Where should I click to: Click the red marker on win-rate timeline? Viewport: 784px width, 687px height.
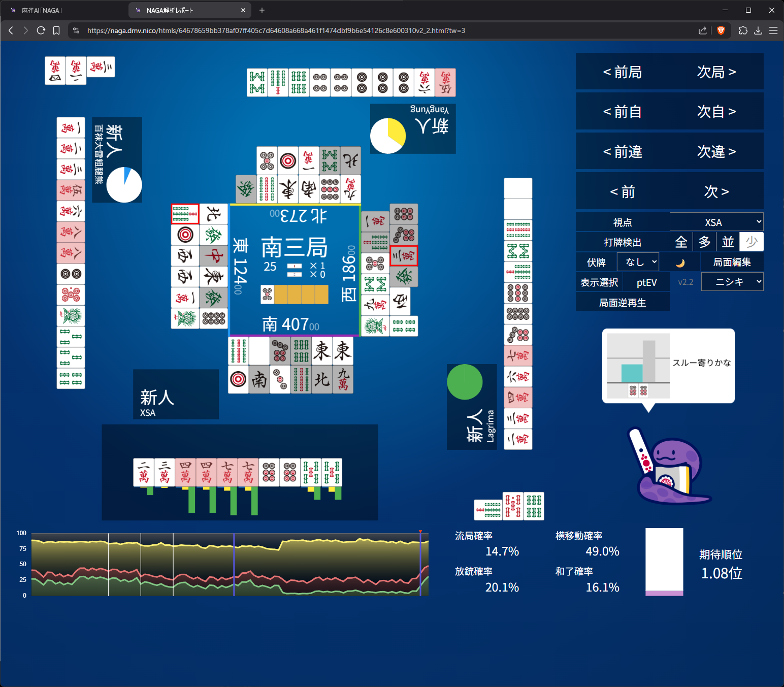tap(420, 532)
